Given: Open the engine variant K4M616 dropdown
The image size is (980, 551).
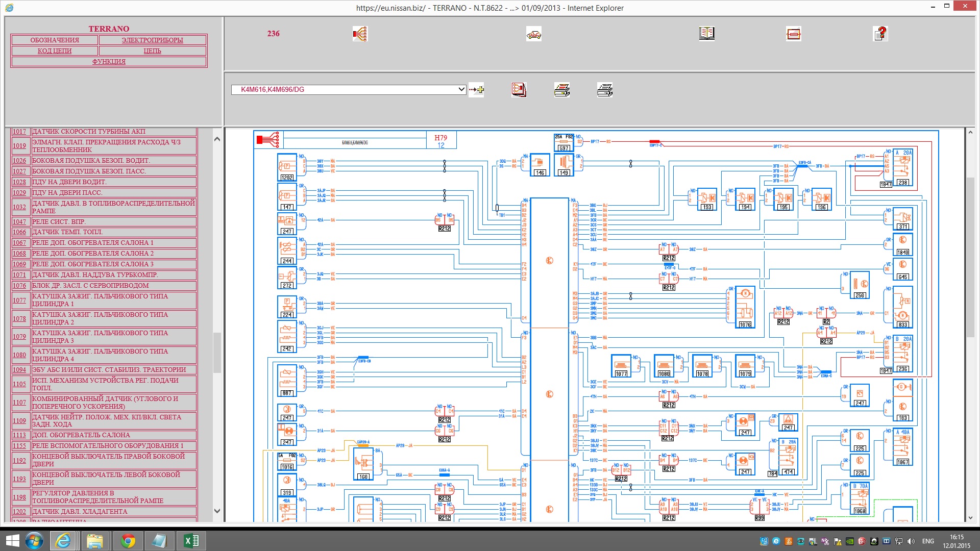Looking at the screenshot, I should tap(349, 89).
